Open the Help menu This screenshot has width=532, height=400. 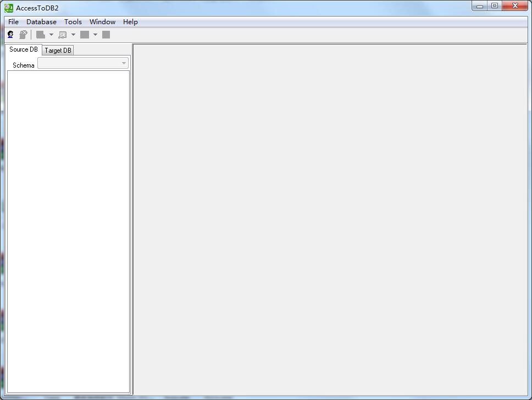click(130, 22)
